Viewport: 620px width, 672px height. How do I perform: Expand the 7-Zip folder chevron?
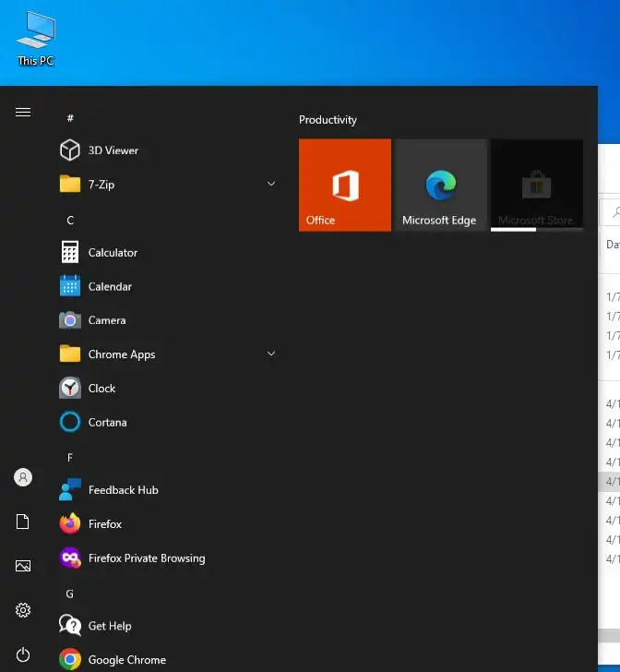(x=271, y=184)
